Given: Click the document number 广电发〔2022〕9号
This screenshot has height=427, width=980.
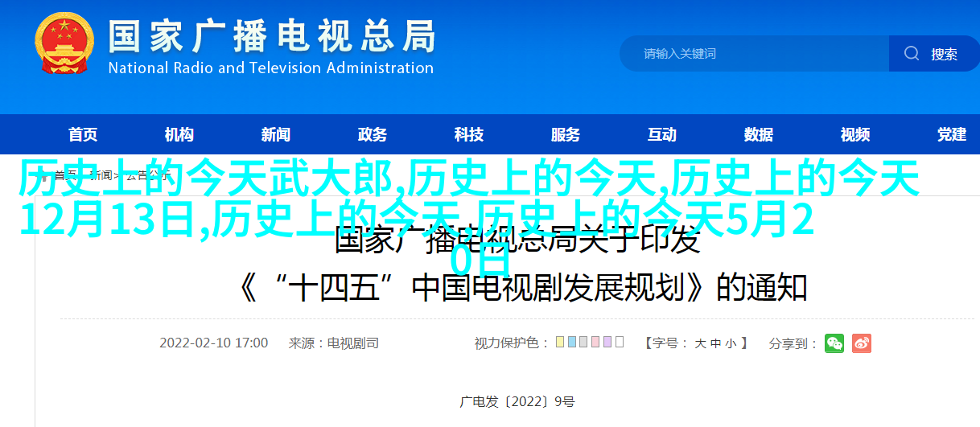Looking at the screenshot, I should 517,401.
